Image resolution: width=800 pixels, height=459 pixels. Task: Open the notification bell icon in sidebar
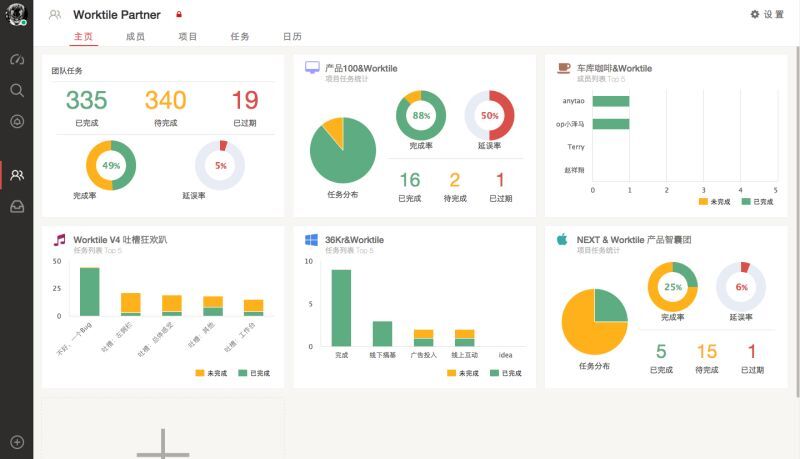click(x=16, y=121)
